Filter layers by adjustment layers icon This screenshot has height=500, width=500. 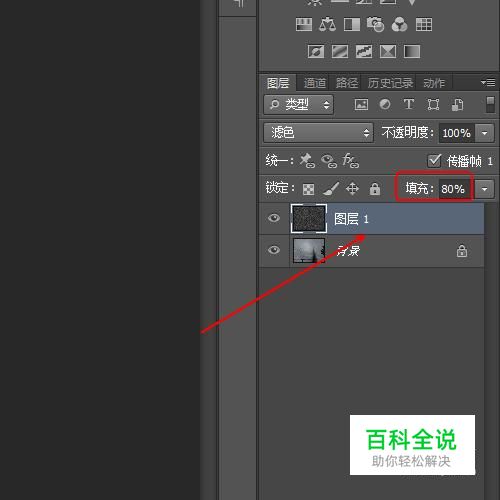click(x=385, y=105)
